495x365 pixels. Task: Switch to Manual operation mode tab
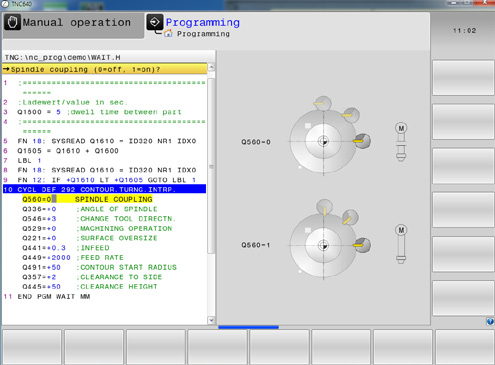click(x=73, y=25)
